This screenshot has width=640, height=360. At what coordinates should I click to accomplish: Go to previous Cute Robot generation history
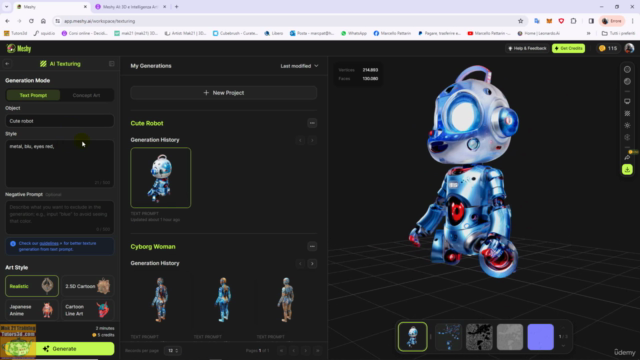(x=300, y=140)
